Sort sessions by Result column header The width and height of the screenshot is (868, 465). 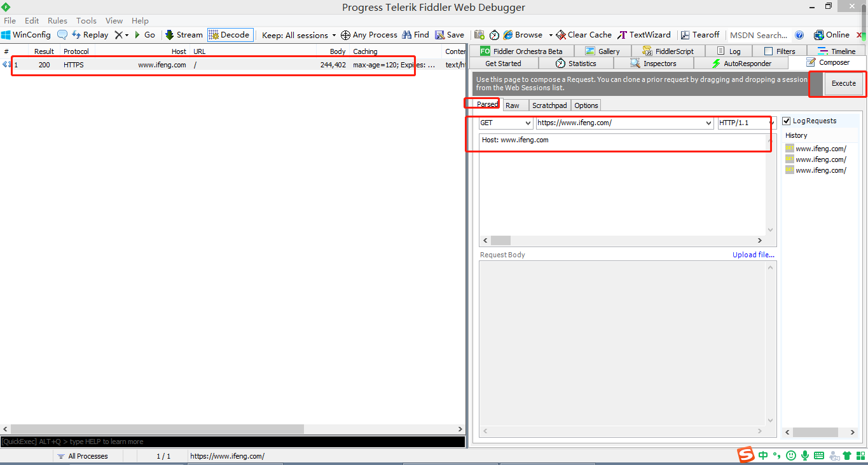(x=45, y=51)
